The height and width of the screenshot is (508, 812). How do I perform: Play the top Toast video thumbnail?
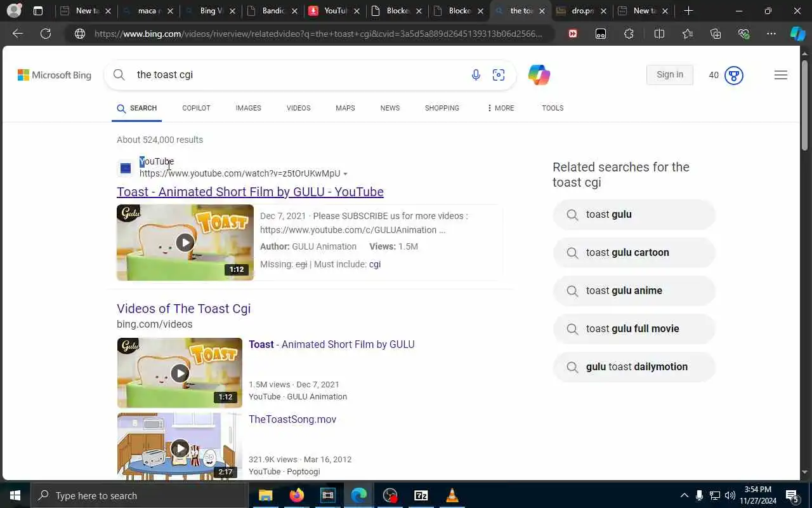[x=185, y=243]
